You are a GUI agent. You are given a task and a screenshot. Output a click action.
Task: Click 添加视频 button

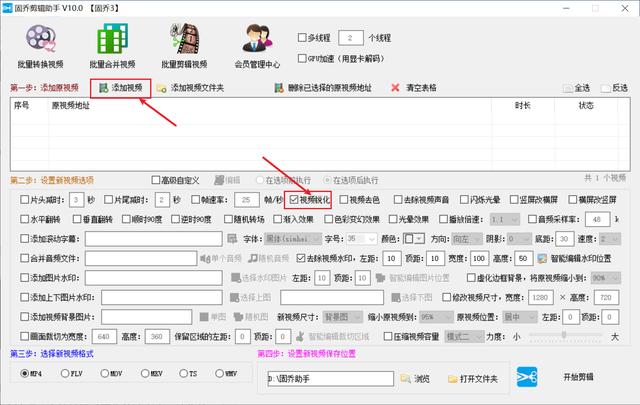(121, 88)
